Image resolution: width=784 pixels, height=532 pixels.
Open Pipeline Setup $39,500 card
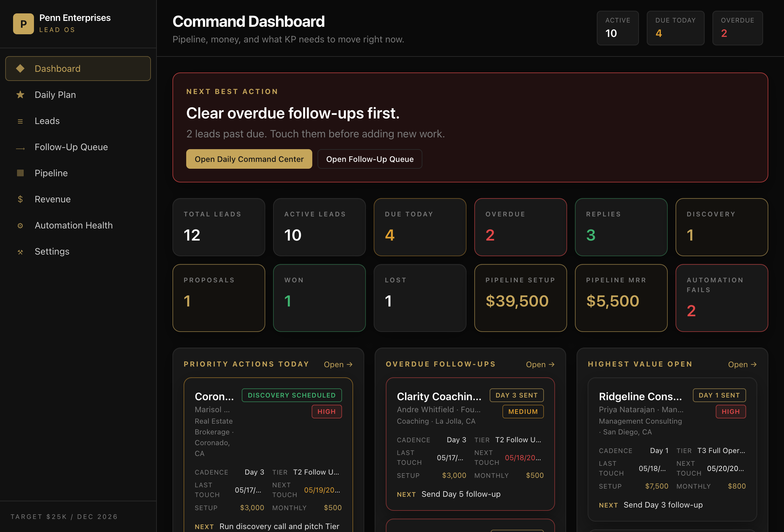[520, 298]
